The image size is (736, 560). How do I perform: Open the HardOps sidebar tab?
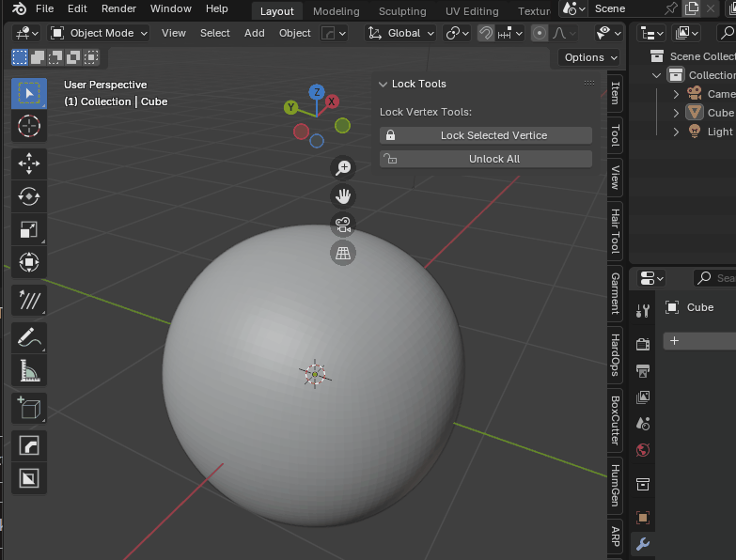click(x=616, y=355)
